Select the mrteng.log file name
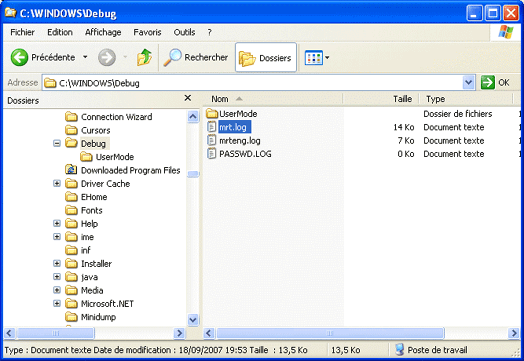This screenshot has height=361, width=524. tap(240, 140)
